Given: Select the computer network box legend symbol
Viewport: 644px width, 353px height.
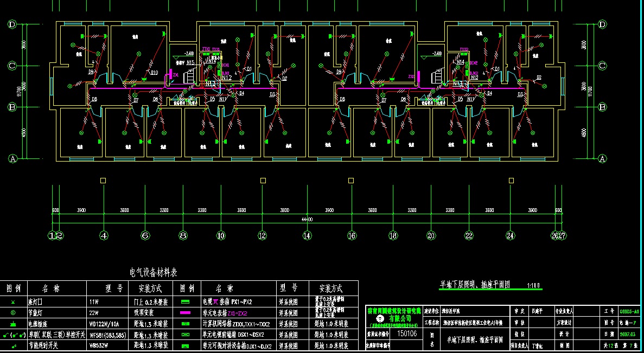Looking at the screenshot, I should (x=185, y=324).
